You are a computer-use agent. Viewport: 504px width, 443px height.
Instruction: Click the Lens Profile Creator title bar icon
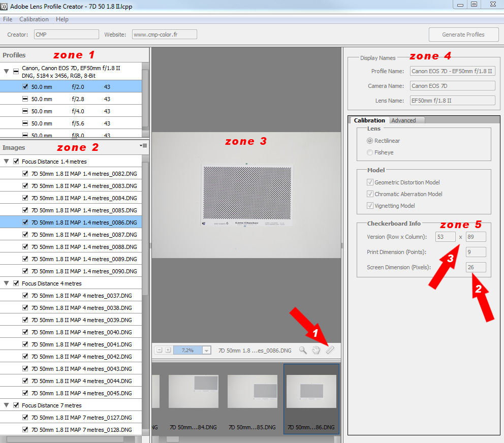pyautogui.click(x=5, y=7)
